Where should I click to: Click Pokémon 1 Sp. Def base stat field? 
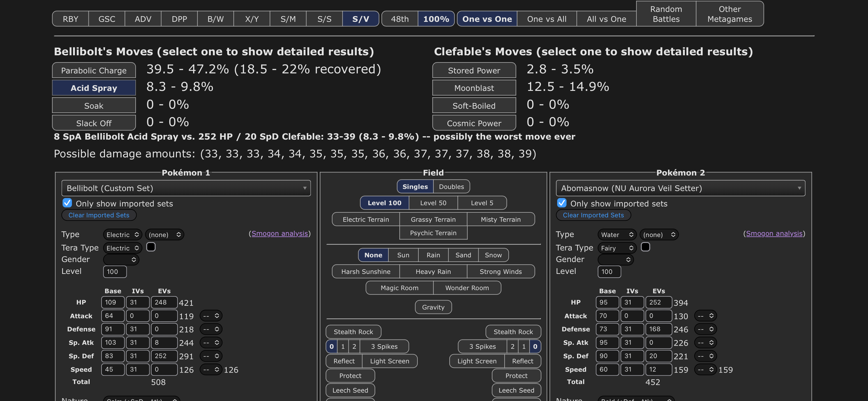(x=112, y=356)
